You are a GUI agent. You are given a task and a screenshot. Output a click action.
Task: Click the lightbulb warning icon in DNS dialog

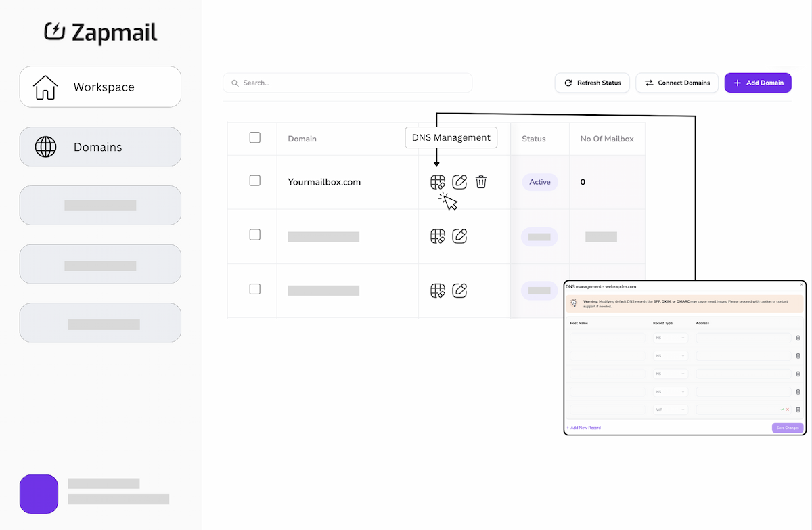pyautogui.click(x=574, y=303)
